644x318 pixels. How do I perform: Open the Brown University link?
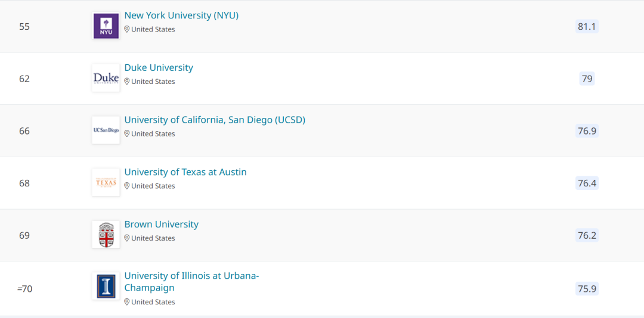click(162, 225)
